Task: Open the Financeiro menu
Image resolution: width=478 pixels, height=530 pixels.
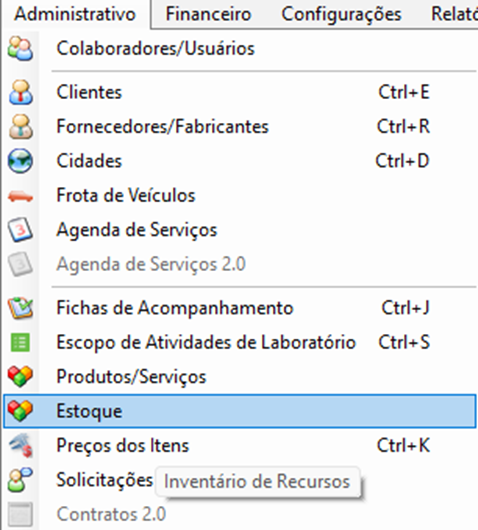Action: tap(208, 14)
